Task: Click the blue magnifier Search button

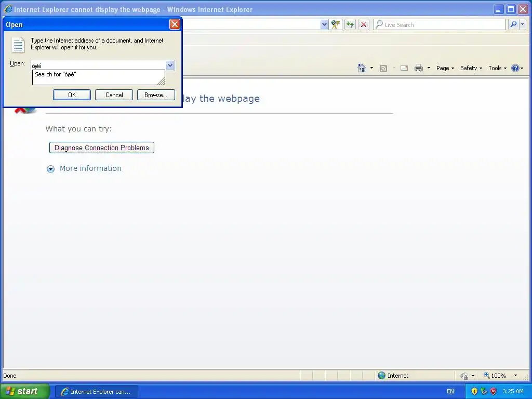Action: click(x=513, y=24)
